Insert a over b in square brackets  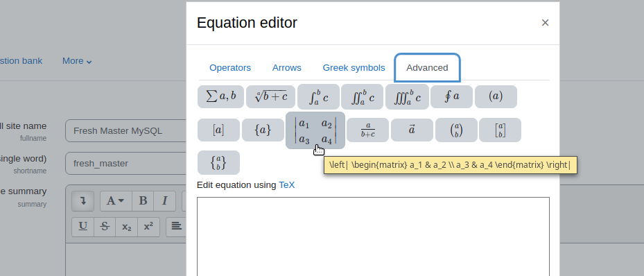point(500,130)
